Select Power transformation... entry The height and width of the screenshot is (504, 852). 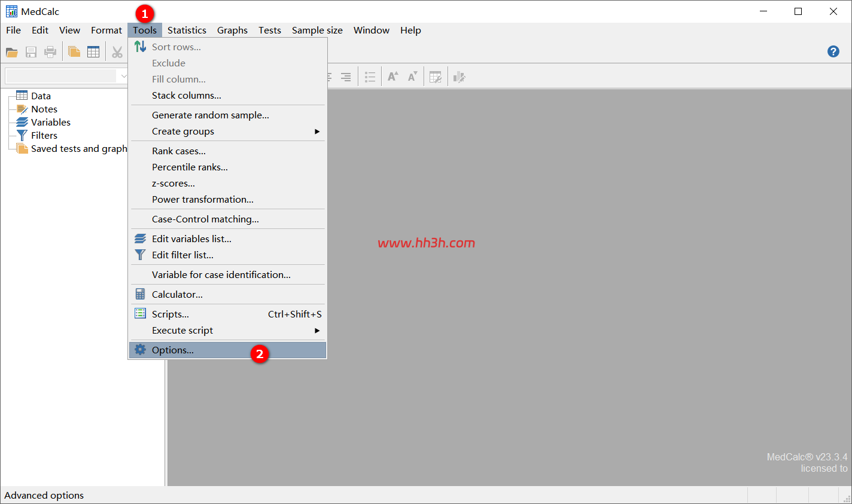pyautogui.click(x=228, y=199)
